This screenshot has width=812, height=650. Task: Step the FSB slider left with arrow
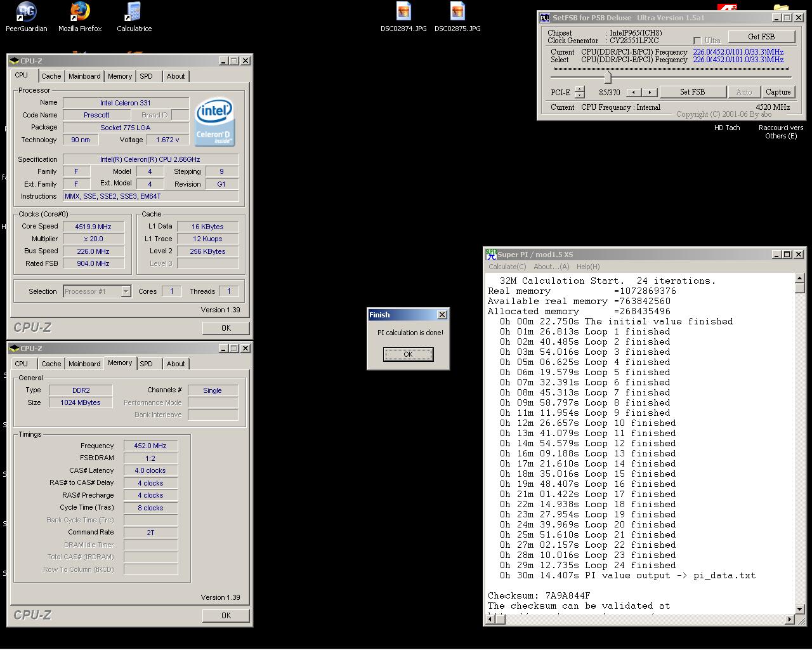[633, 93]
